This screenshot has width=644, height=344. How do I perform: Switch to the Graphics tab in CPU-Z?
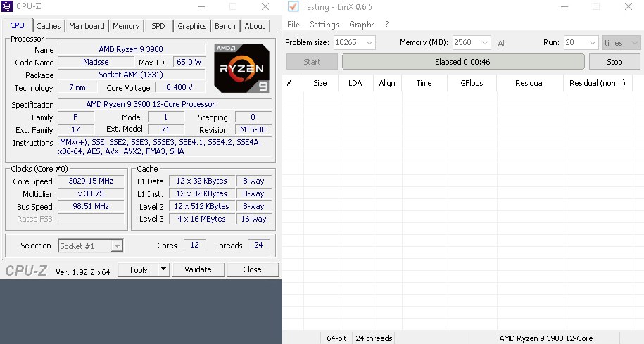192,26
